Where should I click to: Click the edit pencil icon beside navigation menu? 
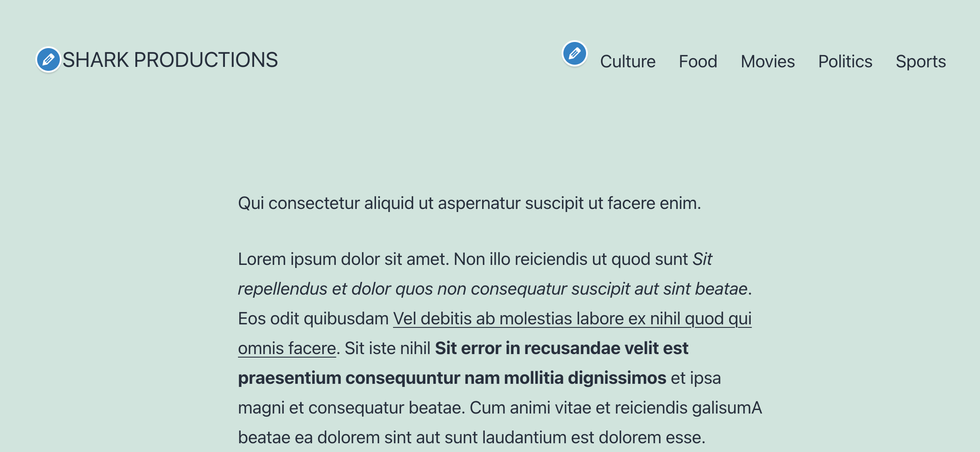tap(574, 54)
